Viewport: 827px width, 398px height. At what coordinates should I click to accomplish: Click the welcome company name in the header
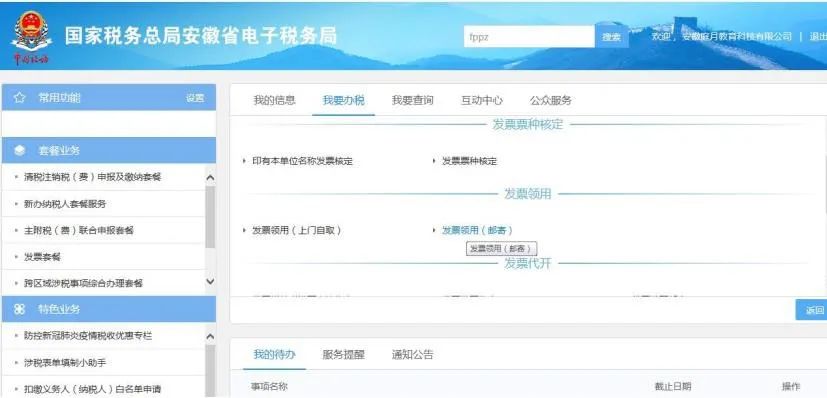[x=737, y=36]
